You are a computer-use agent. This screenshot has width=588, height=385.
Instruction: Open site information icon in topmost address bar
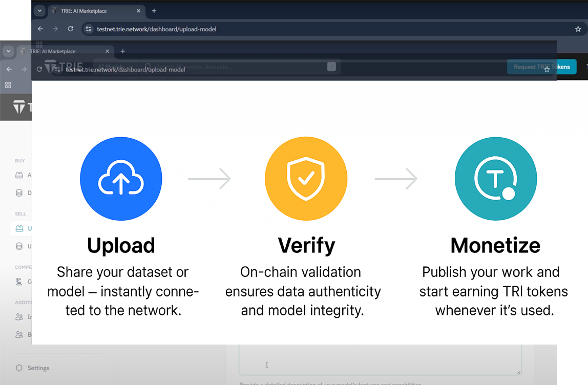(x=89, y=29)
